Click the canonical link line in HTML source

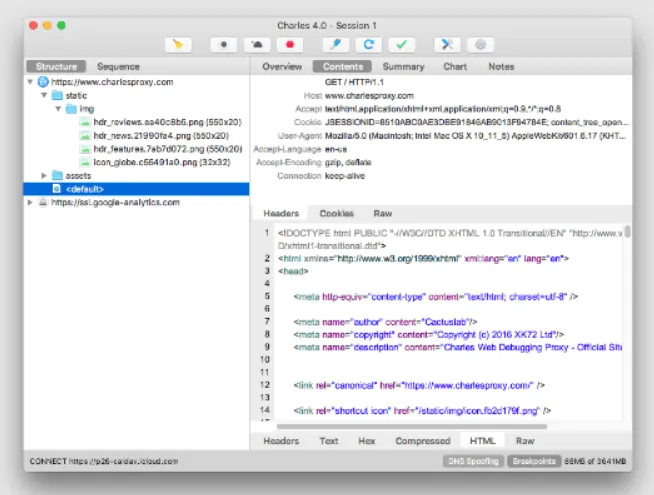[419, 385]
